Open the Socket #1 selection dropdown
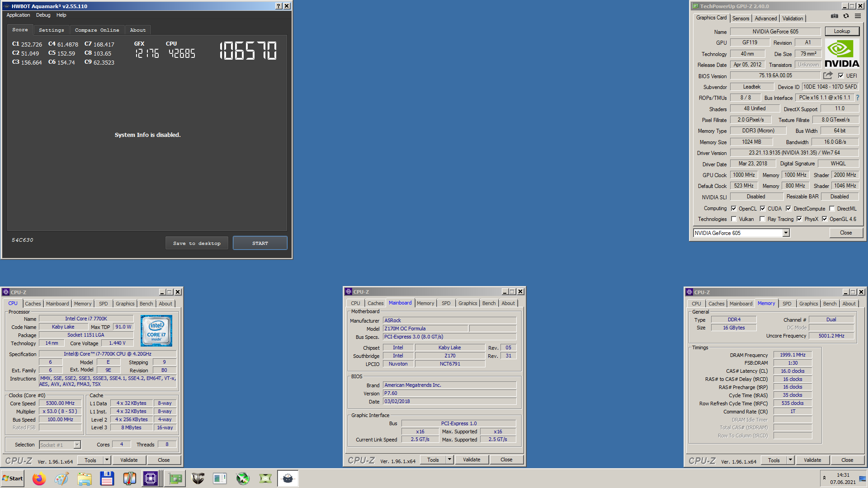This screenshot has height=488, width=868. (x=77, y=445)
